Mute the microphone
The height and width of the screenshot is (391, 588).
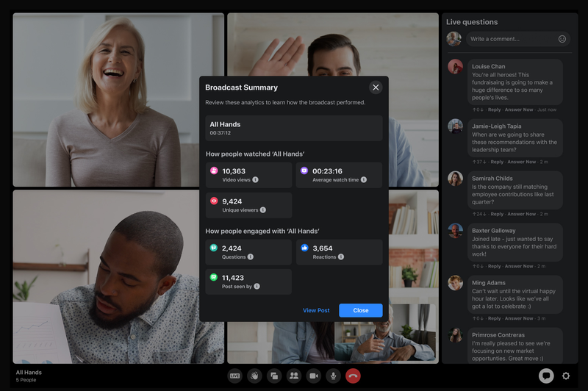(333, 376)
